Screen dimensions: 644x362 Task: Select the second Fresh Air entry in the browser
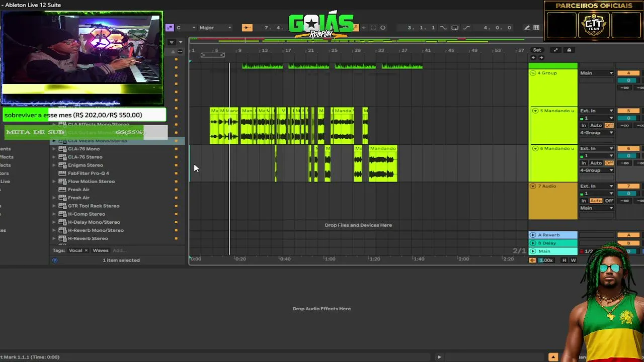[x=78, y=198]
